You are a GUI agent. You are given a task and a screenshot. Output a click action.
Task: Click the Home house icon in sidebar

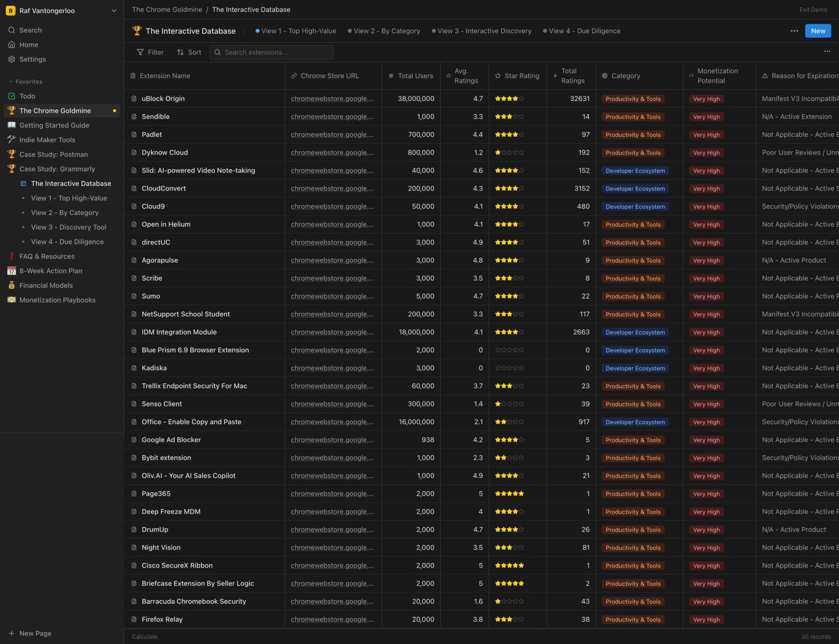(x=11, y=44)
